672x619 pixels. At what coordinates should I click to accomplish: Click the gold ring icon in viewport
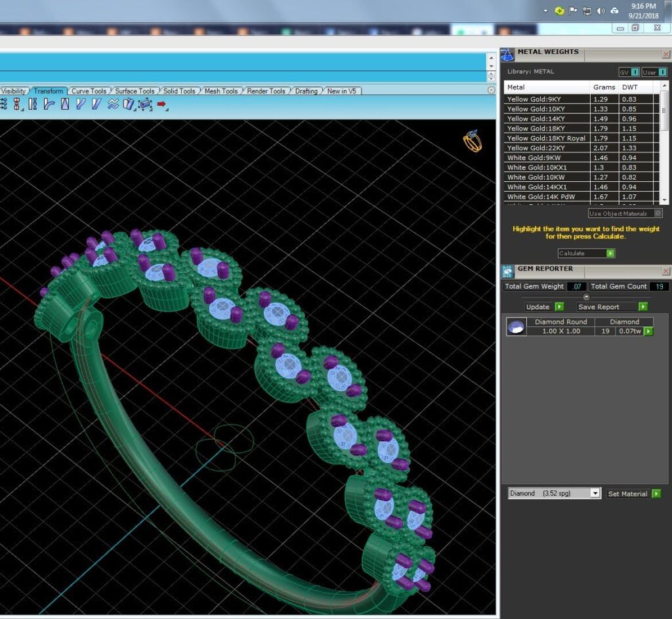[x=472, y=141]
